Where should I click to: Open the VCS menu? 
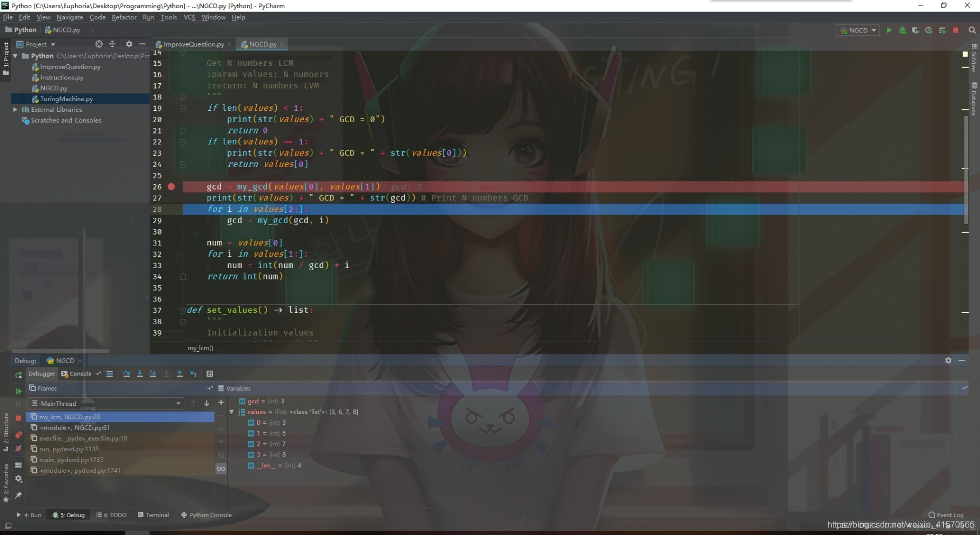point(189,17)
